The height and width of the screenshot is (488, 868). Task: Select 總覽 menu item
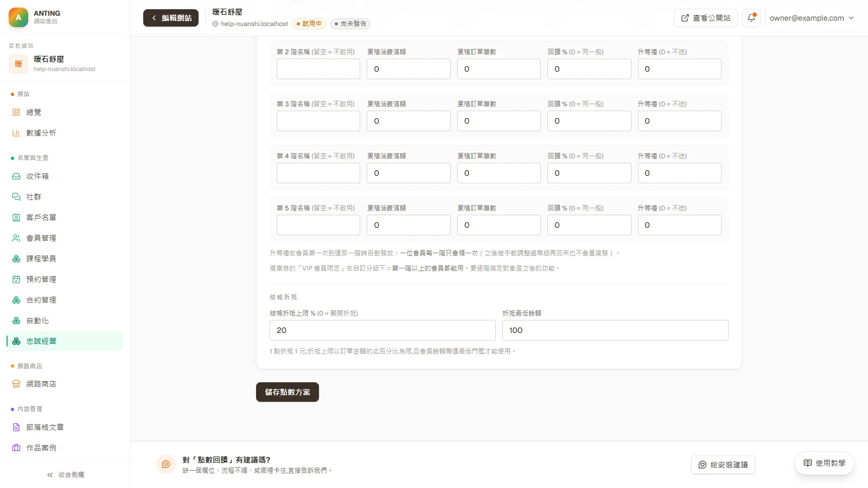[x=65, y=112]
